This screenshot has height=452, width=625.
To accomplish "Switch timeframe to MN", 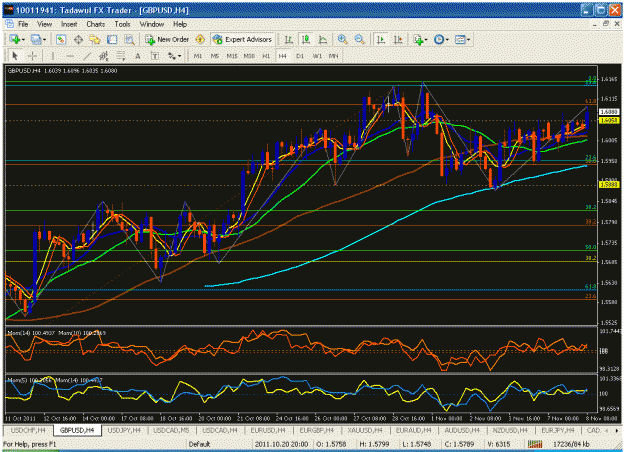I will pyautogui.click(x=334, y=56).
